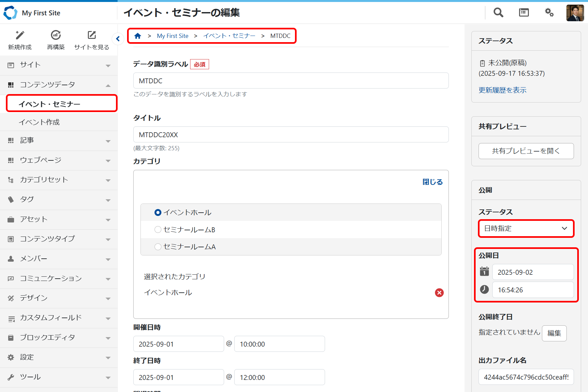Image resolution: width=588 pixels, height=392 pixels.
Task: Remove イベントホール using the red X icon
Action: 439,293
